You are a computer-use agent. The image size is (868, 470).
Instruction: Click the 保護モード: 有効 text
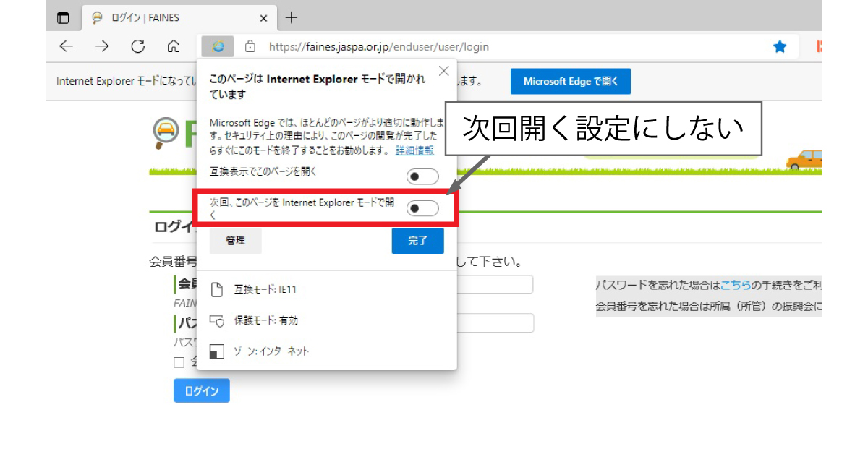(265, 320)
